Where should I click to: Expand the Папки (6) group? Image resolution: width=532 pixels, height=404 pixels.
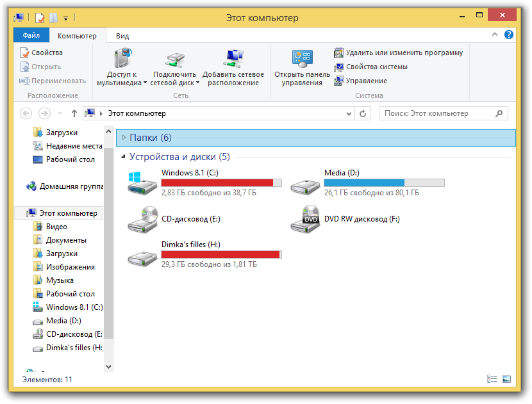(124, 138)
